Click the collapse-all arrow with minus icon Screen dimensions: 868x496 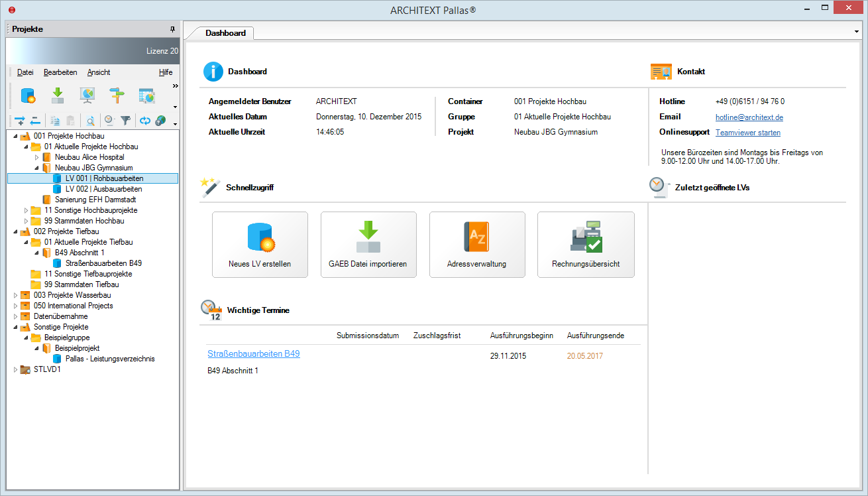pyautogui.click(x=35, y=121)
